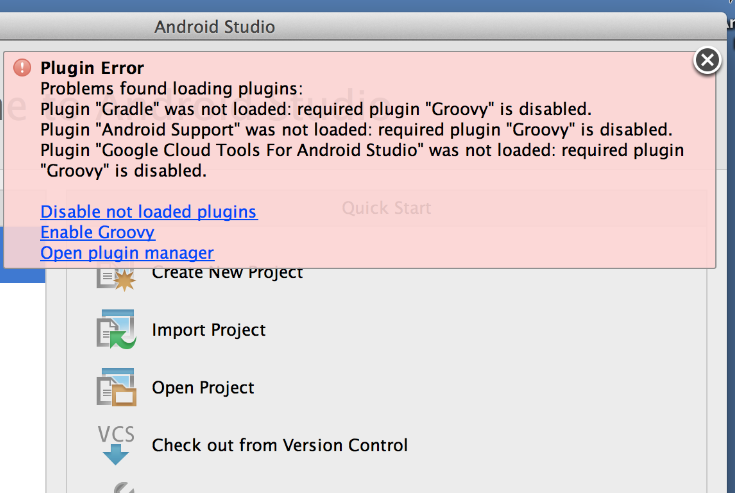735x493 pixels.
Task: Enable Groovy via the notification link
Action: (x=97, y=232)
